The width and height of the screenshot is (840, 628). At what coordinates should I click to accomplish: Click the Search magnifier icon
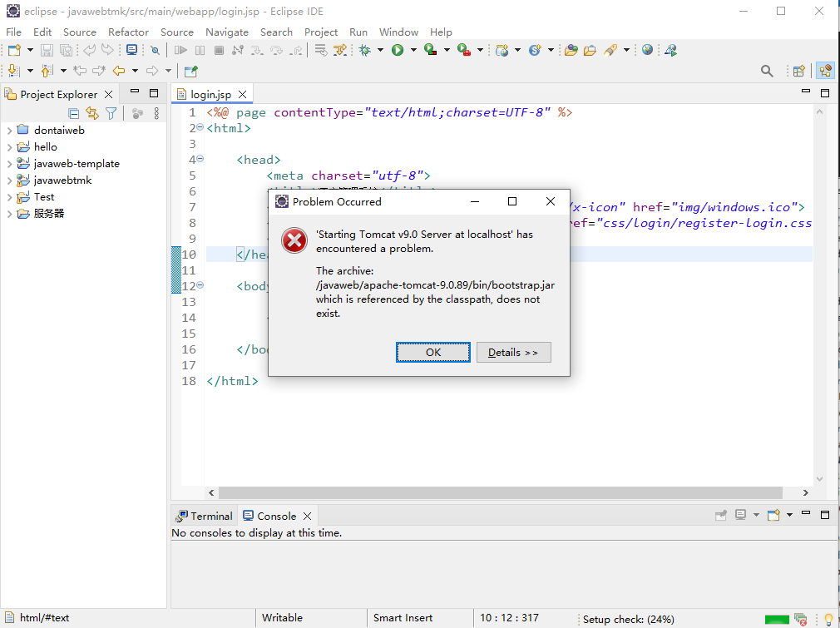point(767,72)
